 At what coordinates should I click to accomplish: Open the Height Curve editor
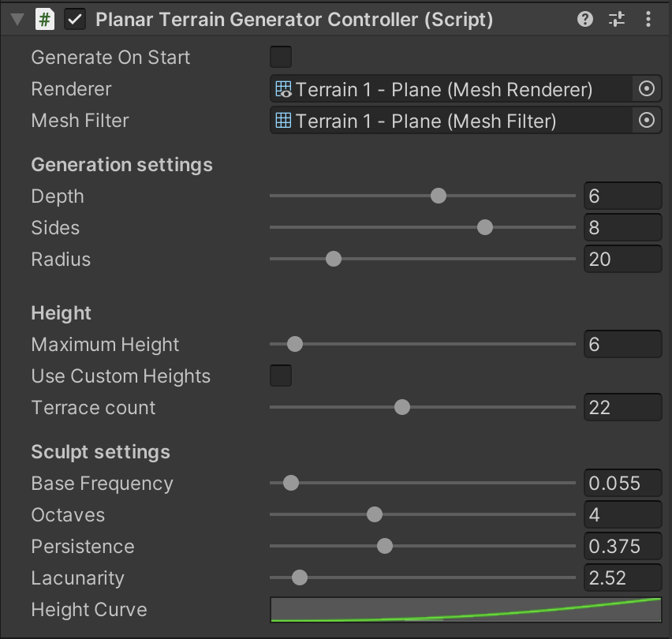[465, 609]
